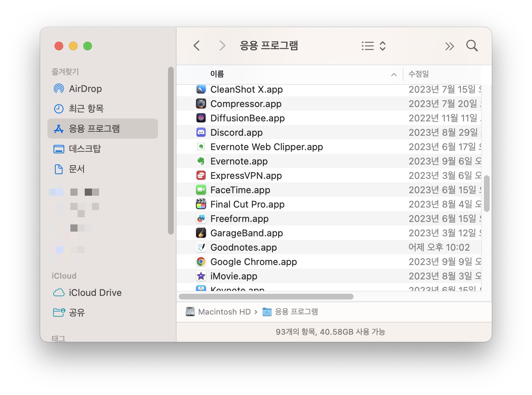Image resolution: width=532 pixels, height=395 pixels.
Task: Open 공유 in the sidebar
Action: tap(103, 312)
